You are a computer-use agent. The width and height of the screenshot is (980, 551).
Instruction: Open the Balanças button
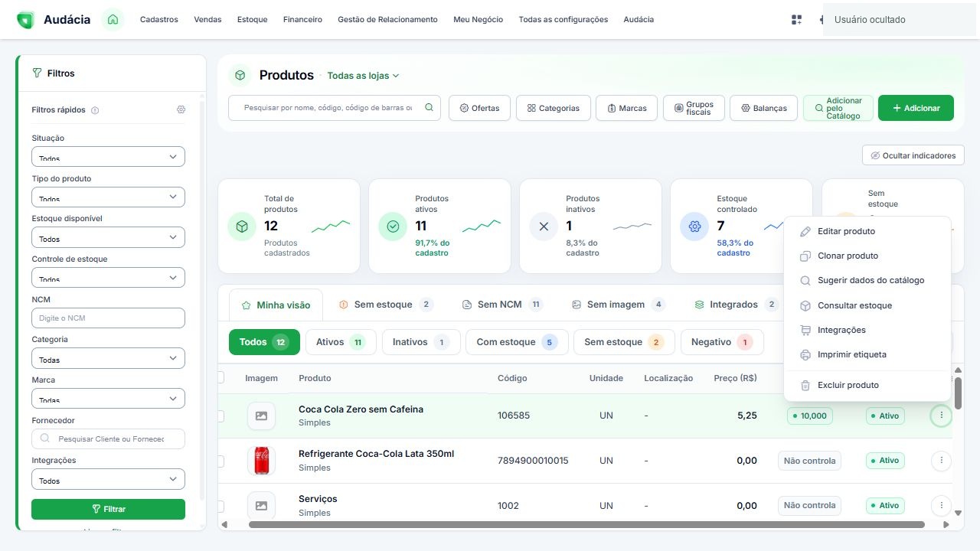pyautogui.click(x=763, y=108)
